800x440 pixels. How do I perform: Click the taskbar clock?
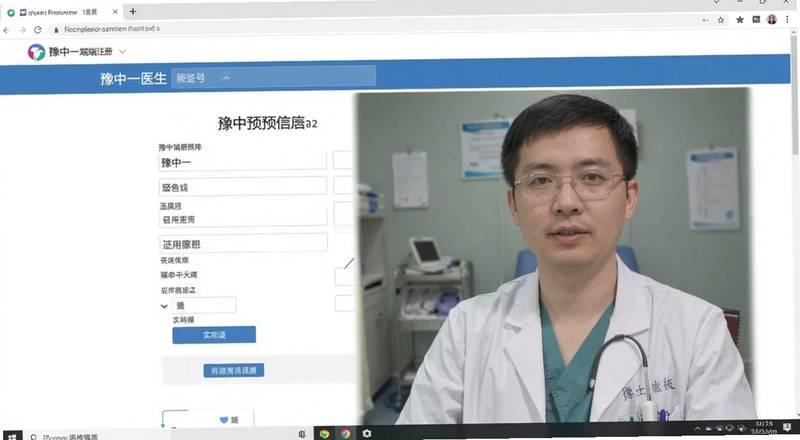coord(764,428)
